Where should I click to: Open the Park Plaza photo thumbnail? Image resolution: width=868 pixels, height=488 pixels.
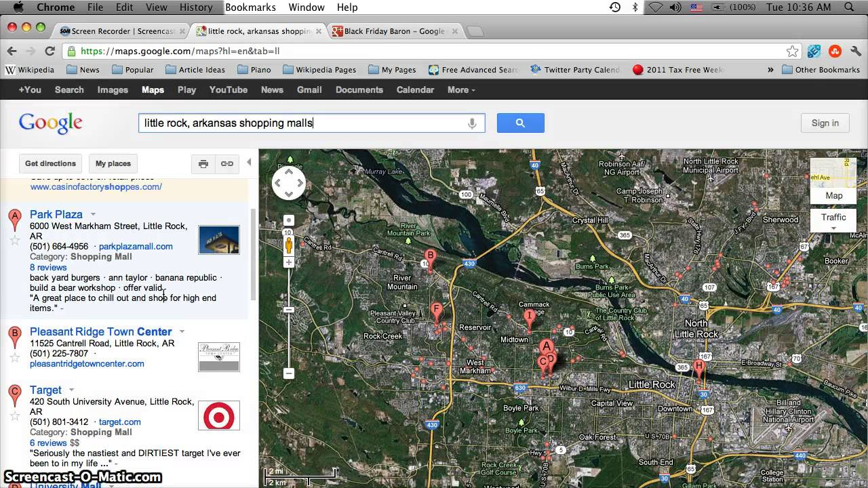pos(219,240)
